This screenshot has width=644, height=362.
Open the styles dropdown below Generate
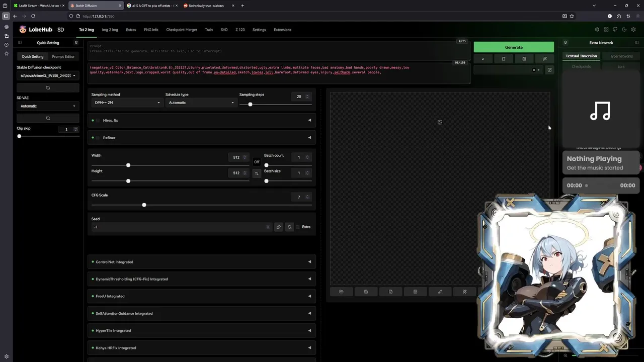click(x=508, y=70)
